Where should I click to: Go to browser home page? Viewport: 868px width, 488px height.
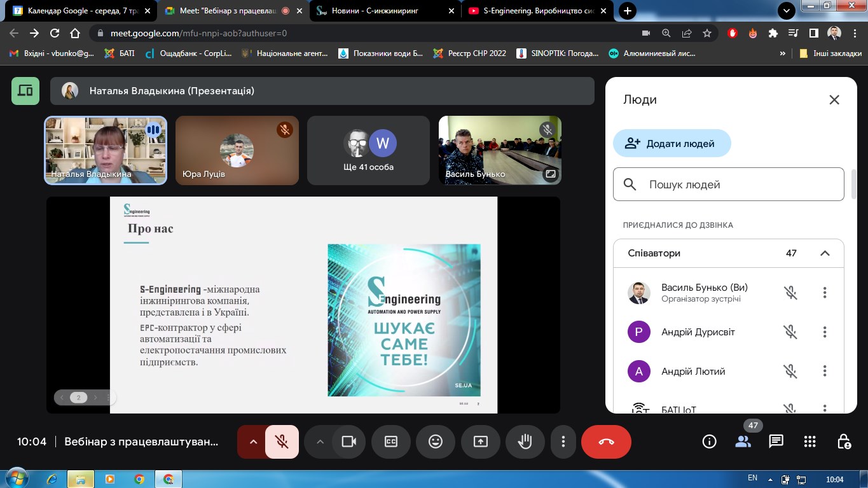75,33
